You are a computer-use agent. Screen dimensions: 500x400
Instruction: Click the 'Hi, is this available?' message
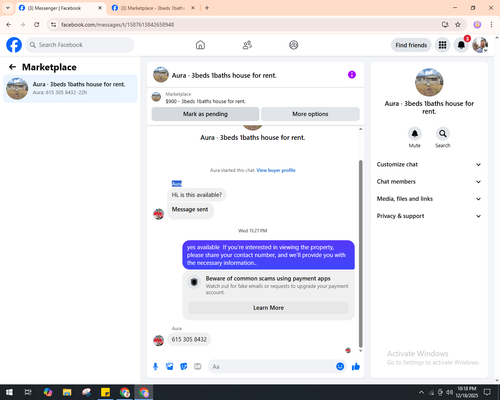pyautogui.click(x=197, y=195)
